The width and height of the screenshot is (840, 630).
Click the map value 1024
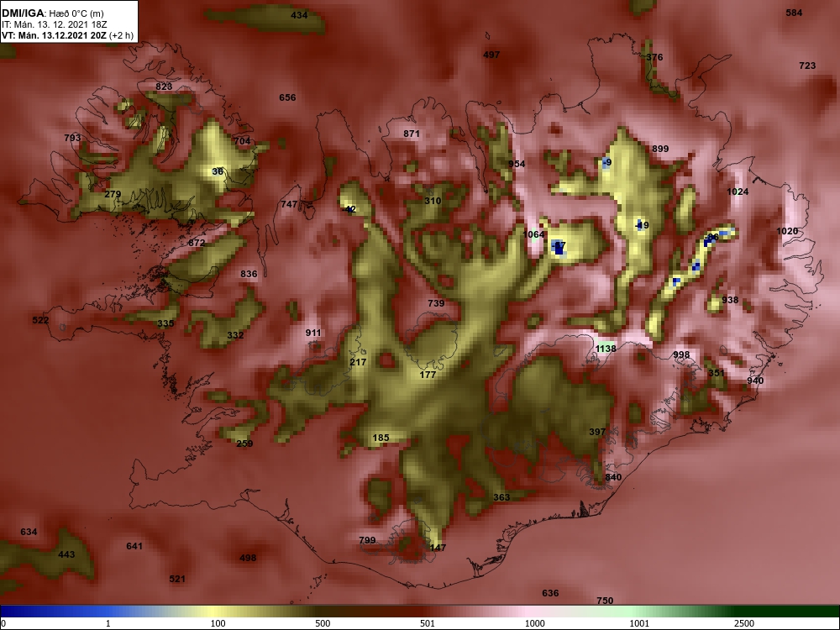pyautogui.click(x=738, y=192)
